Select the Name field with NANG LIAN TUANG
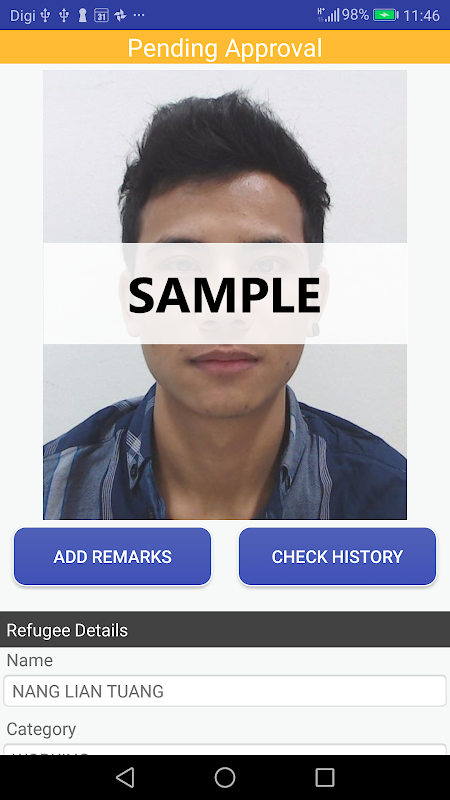The height and width of the screenshot is (800, 450). 225,691
